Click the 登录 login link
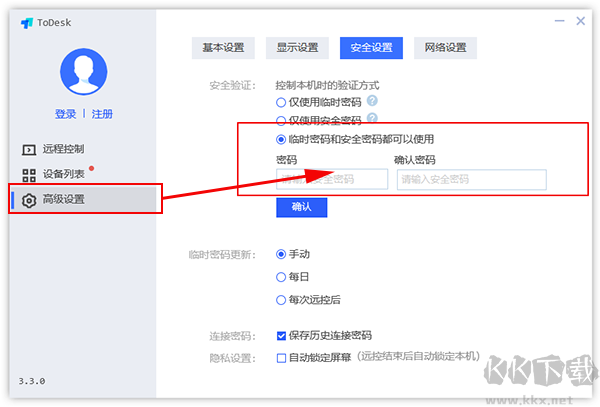 [65, 114]
